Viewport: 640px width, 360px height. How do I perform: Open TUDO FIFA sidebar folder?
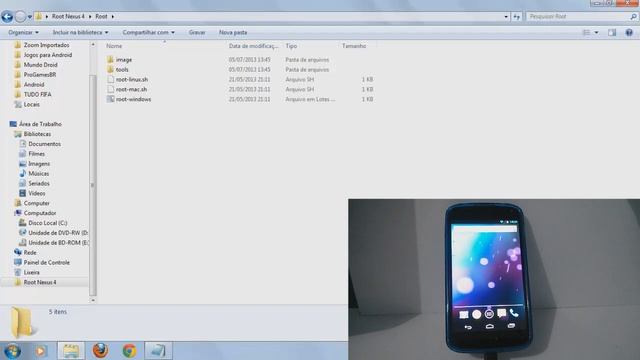[x=37, y=94]
